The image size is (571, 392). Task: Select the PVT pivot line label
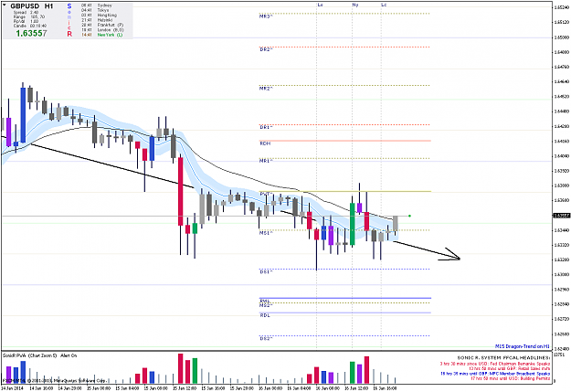266,194
